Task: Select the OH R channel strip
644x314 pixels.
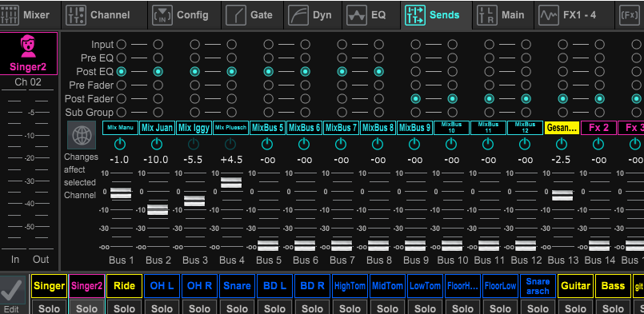Action: pos(200,286)
